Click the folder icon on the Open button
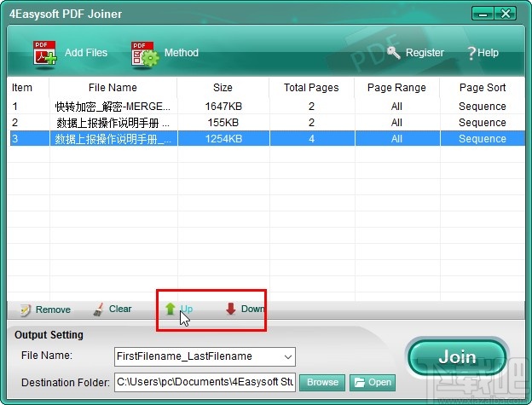 pos(359,383)
